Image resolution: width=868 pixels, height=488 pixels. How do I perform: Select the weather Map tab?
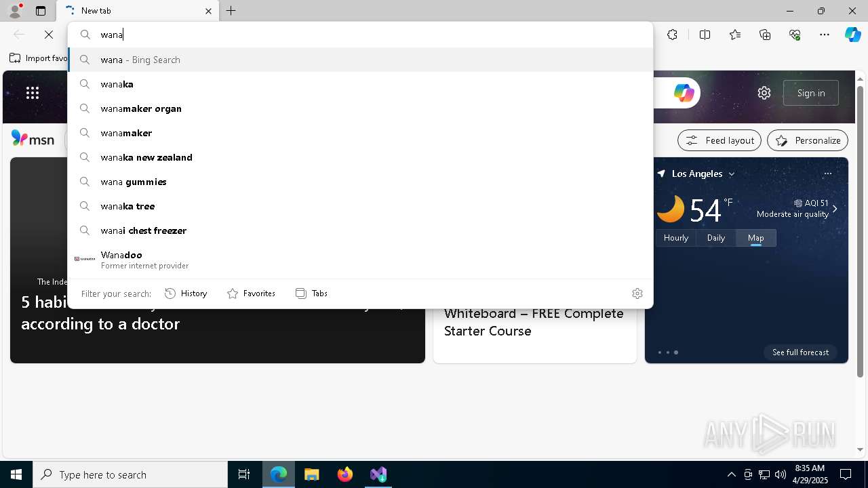tap(756, 238)
